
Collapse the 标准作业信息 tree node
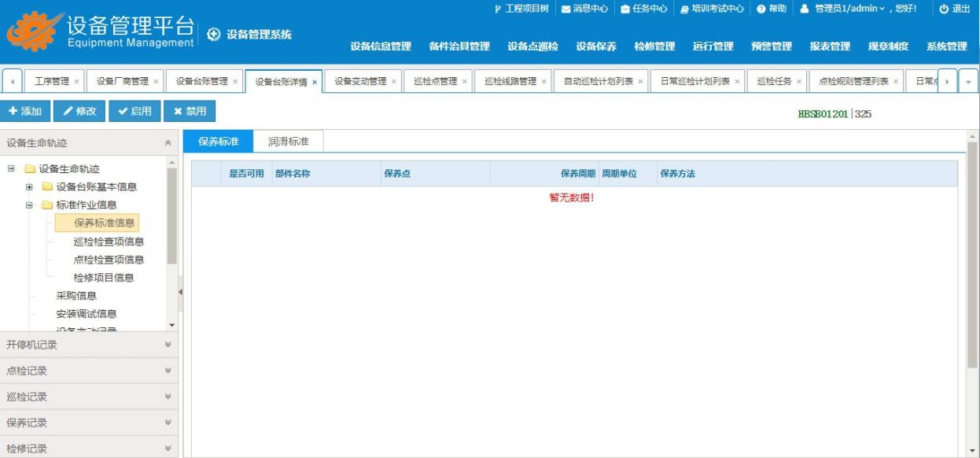click(x=29, y=205)
